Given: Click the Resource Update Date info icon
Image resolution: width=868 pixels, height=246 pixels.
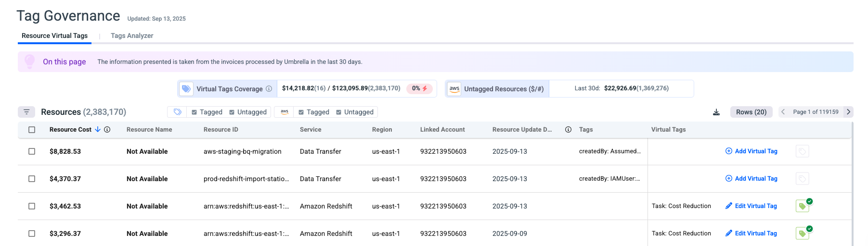Looking at the screenshot, I should click(x=568, y=130).
